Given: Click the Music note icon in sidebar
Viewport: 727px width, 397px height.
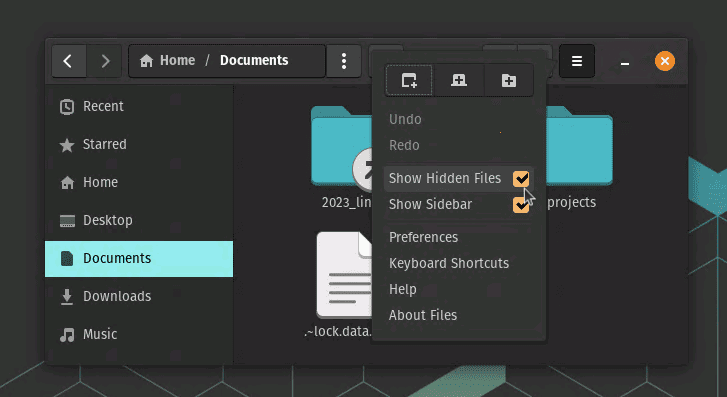Looking at the screenshot, I should pos(67,334).
